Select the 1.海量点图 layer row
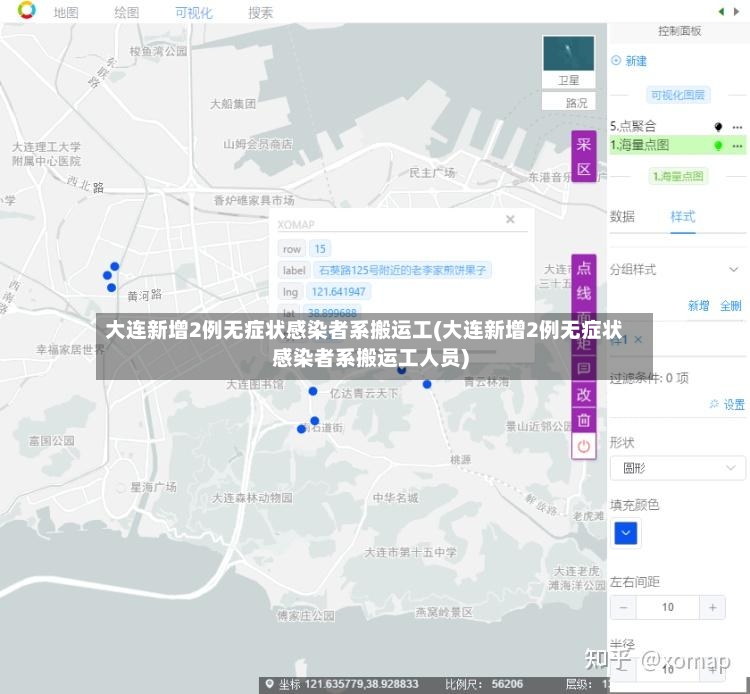Image resolution: width=750 pixels, height=694 pixels. click(x=677, y=145)
